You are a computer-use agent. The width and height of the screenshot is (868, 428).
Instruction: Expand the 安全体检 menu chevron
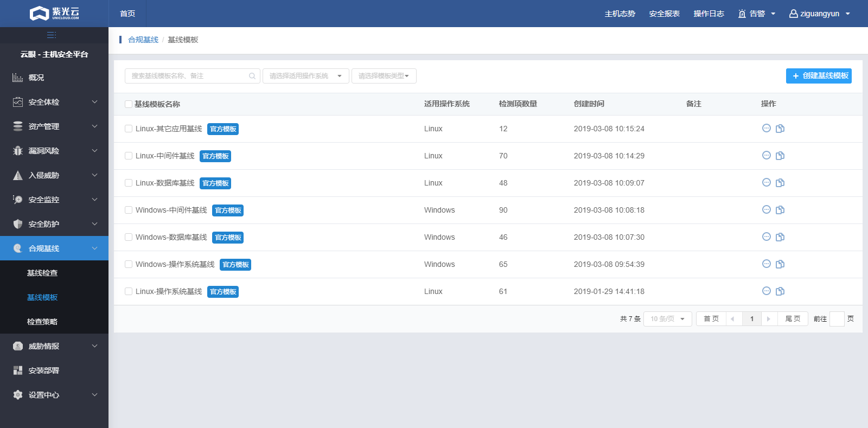[x=95, y=102]
